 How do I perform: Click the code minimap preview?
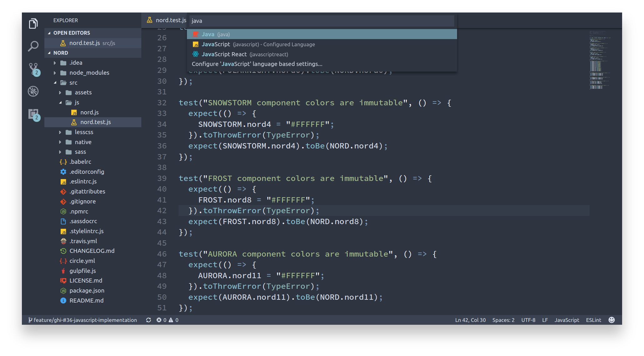(x=600, y=59)
